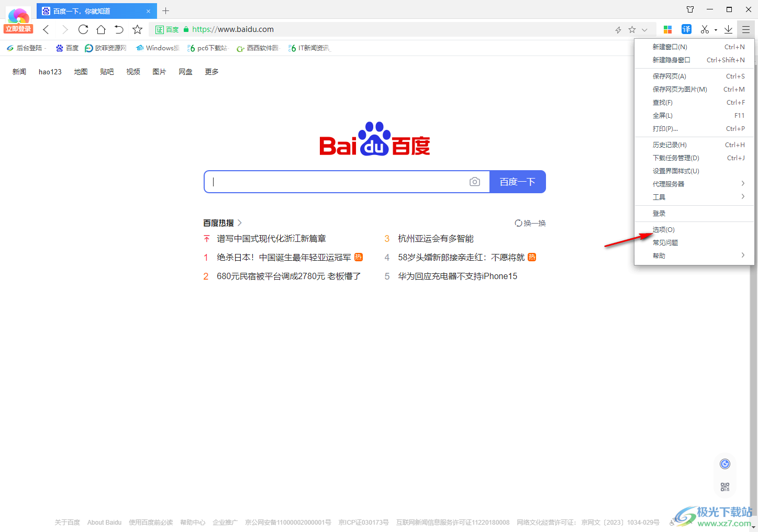Select 登录 from the menu

tap(694, 214)
